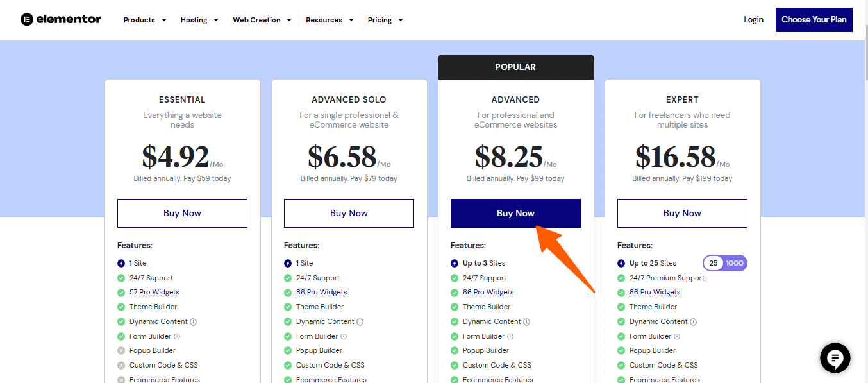Click info icon next to Essential Dynamic Content

[194, 322]
